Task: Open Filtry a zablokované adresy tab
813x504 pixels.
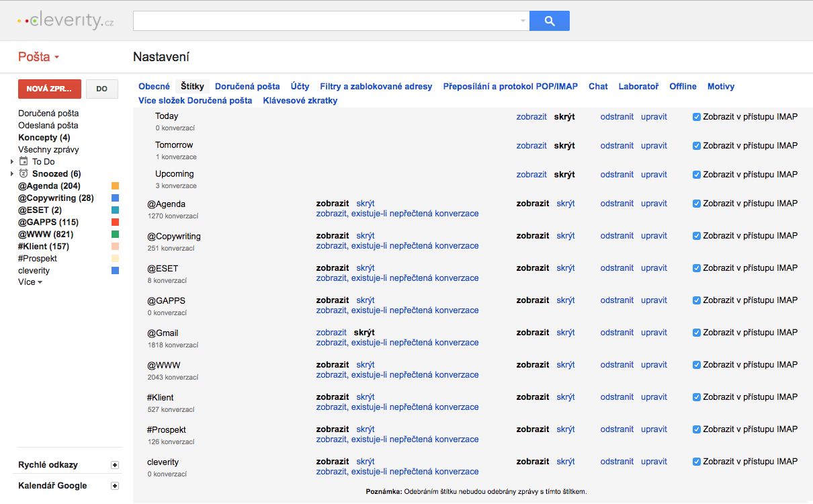Action: (x=376, y=87)
